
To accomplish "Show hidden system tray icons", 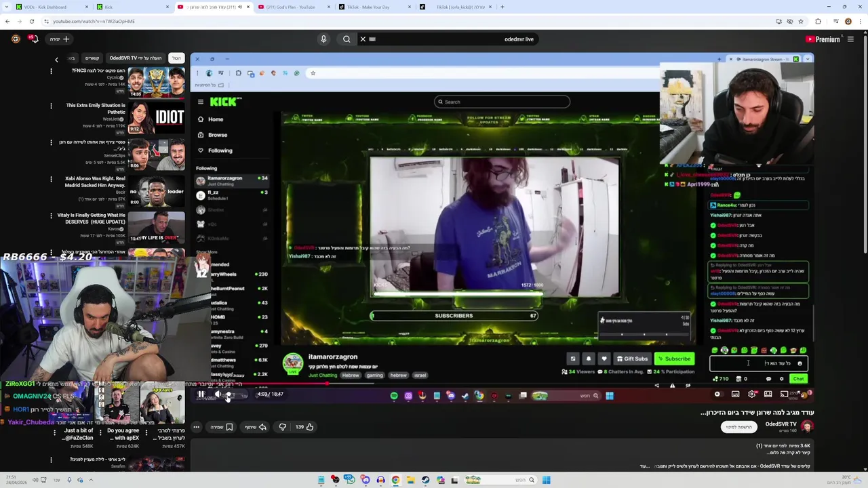I will [x=91, y=480].
